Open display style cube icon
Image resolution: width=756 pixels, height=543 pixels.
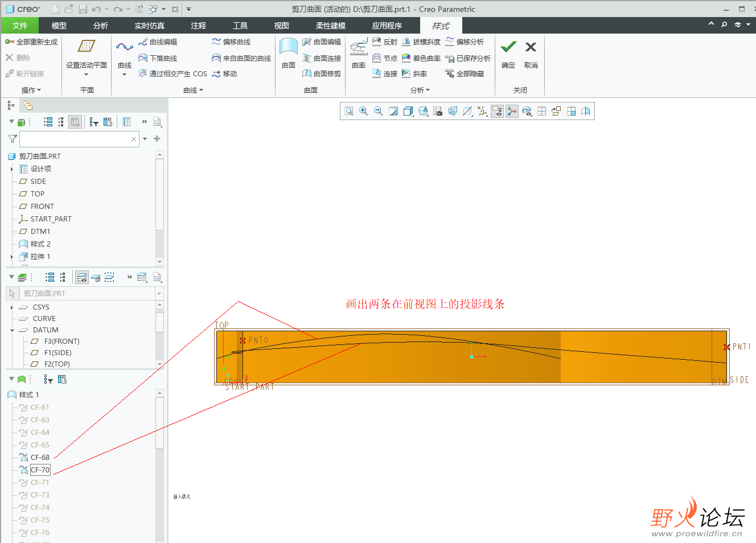point(408,112)
